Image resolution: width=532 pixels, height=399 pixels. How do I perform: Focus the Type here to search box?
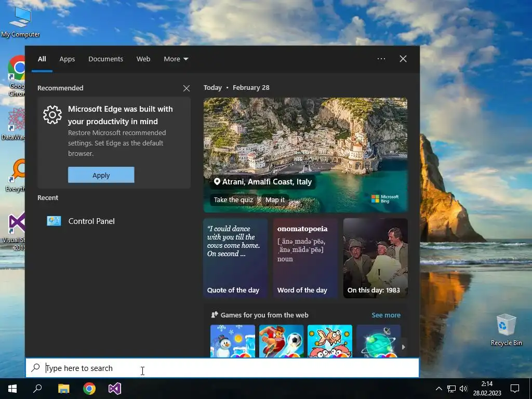[x=222, y=368]
